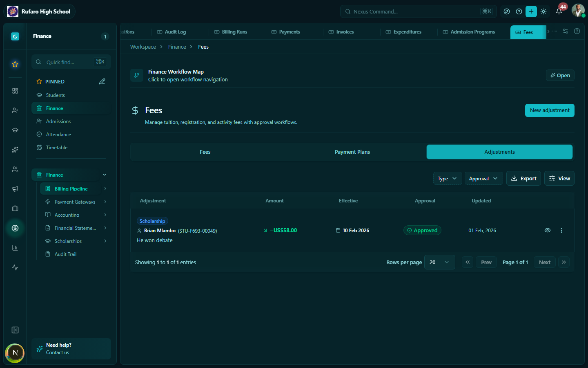Open page help icon near tabs
Viewport: 588px width, 368px height.
[x=577, y=31]
